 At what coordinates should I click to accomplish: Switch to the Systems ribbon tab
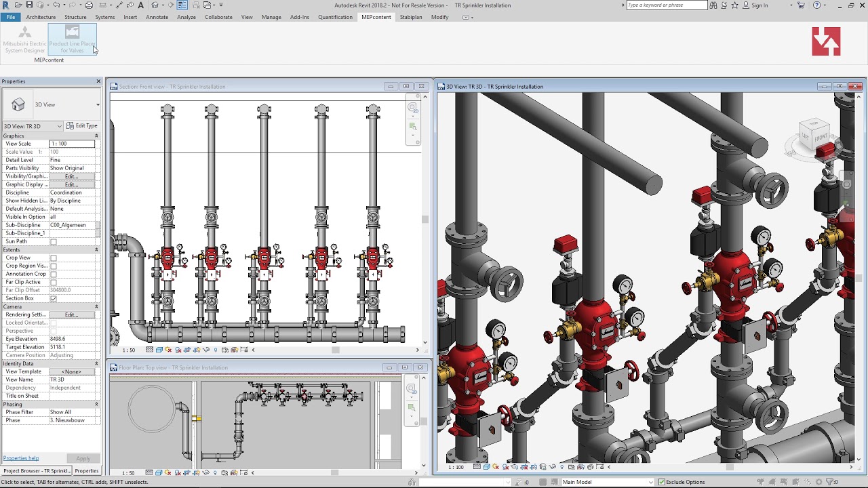point(104,17)
